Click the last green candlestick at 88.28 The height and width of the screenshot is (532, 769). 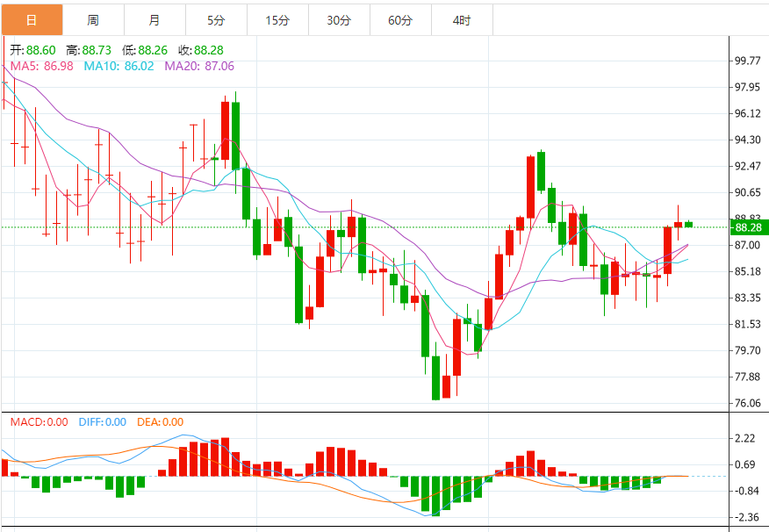[x=688, y=224]
